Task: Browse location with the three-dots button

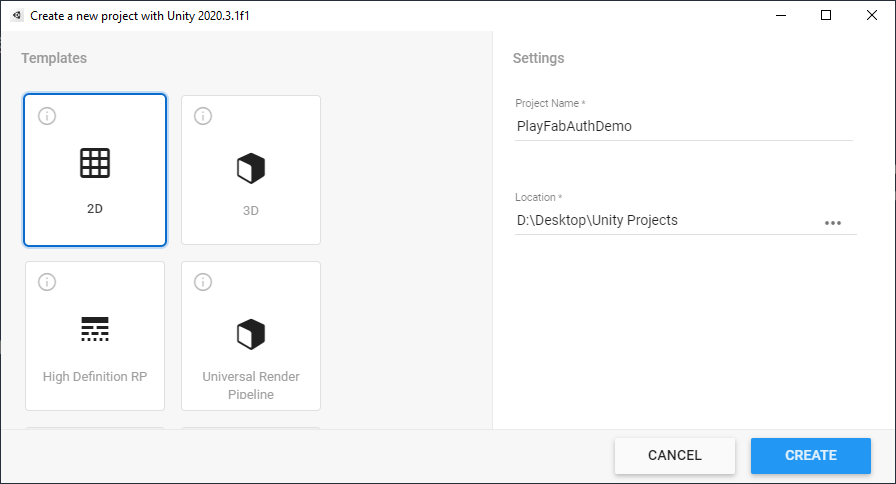Action: (x=833, y=223)
